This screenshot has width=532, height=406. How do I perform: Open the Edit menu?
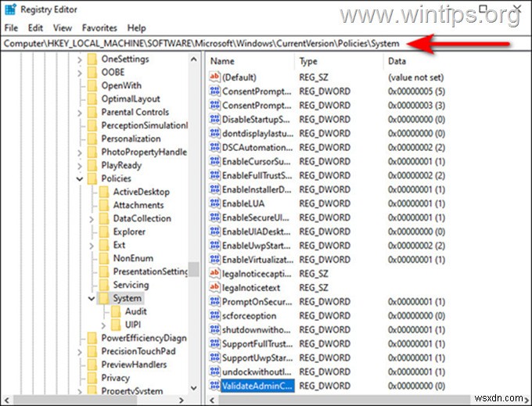[35, 28]
